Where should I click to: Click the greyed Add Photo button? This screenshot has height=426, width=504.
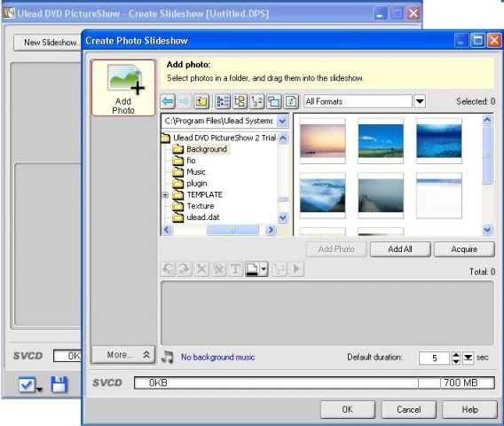pyautogui.click(x=336, y=249)
